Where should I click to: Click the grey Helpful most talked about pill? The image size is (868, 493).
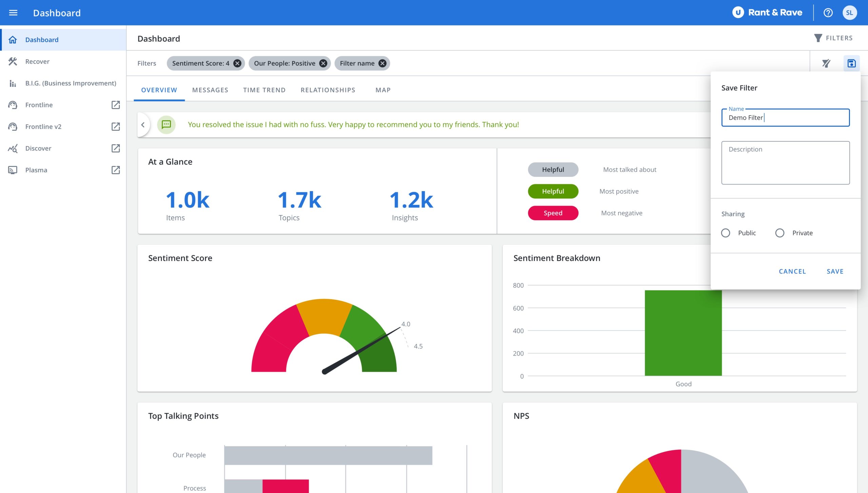[553, 170]
